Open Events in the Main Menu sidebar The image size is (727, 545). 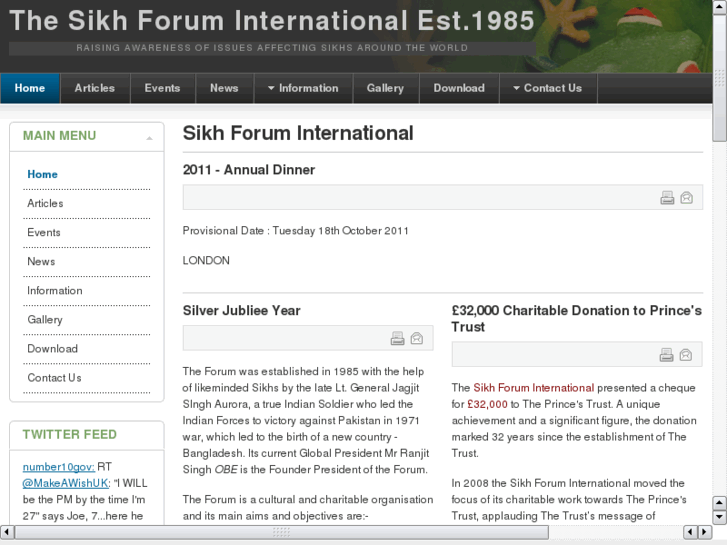pos(44,232)
